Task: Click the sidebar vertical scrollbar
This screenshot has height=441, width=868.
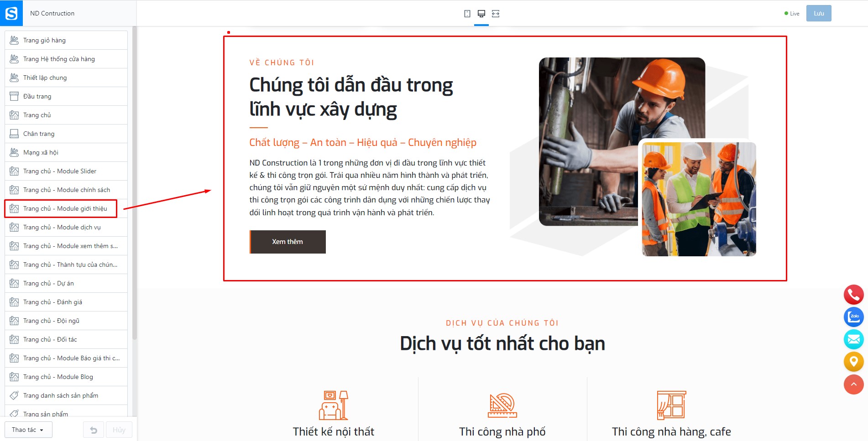Action: (x=134, y=182)
